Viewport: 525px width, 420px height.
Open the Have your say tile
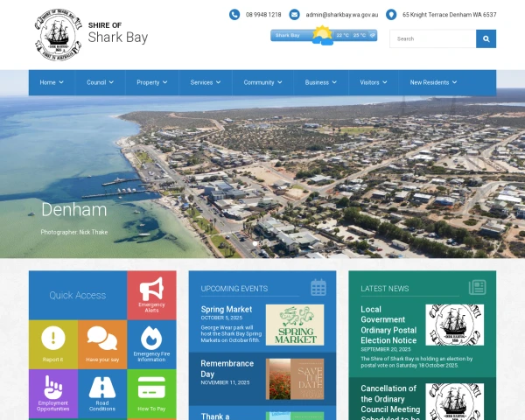[102, 344]
